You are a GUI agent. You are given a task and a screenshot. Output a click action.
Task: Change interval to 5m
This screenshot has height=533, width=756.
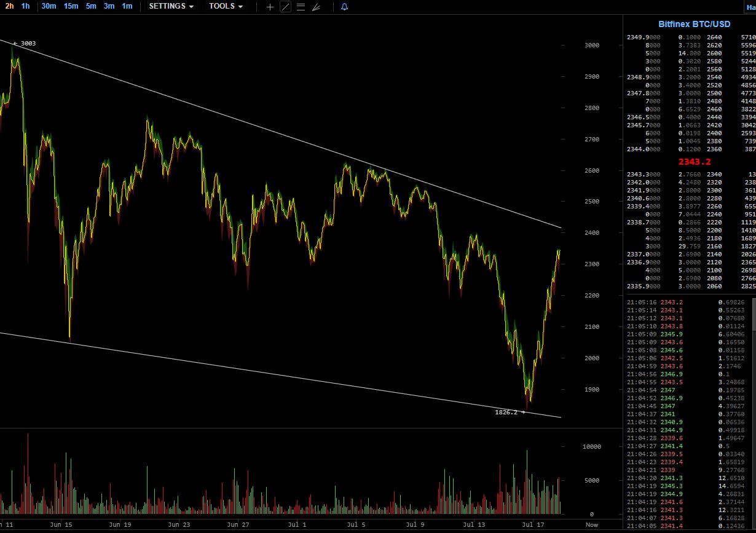click(x=91, y=6)
